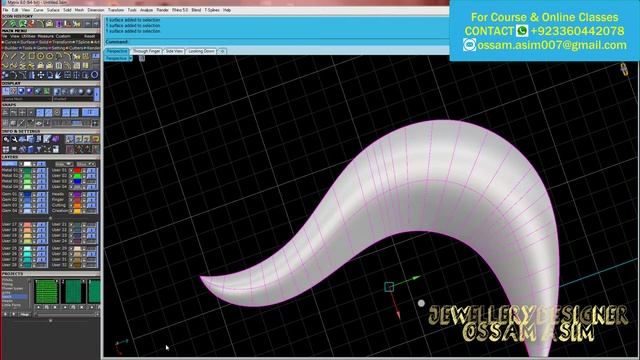Open the Analyze menu
Screen dimensions: 640x360
click(146, 10)
